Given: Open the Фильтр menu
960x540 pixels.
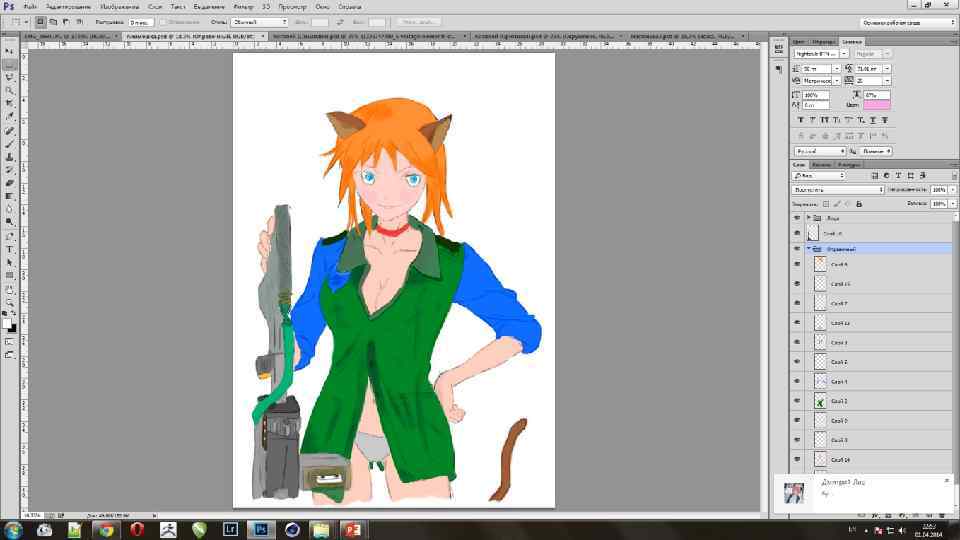Looking at the screenshot, I should coord(242,6).
